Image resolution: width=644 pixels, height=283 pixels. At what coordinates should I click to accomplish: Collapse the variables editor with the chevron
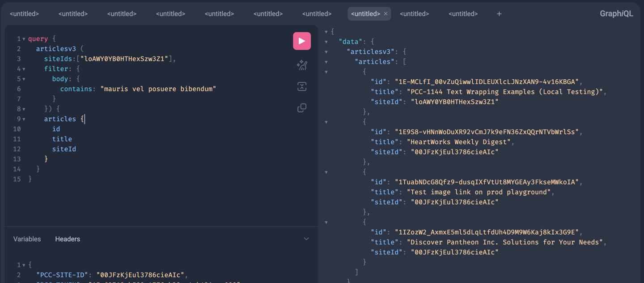click(x=306, y=239)
